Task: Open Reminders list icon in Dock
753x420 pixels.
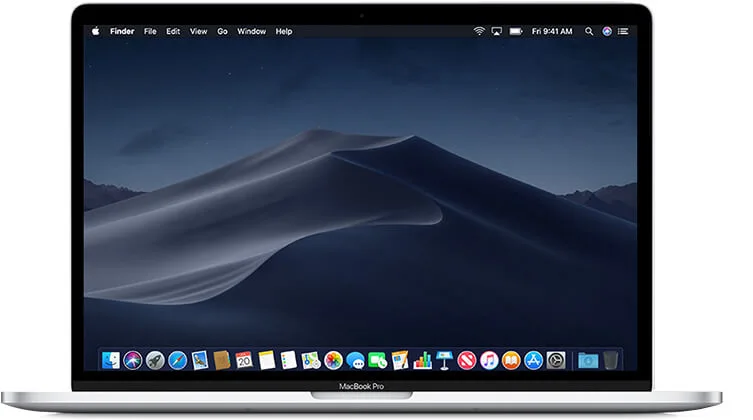Action: pos(289,360)
